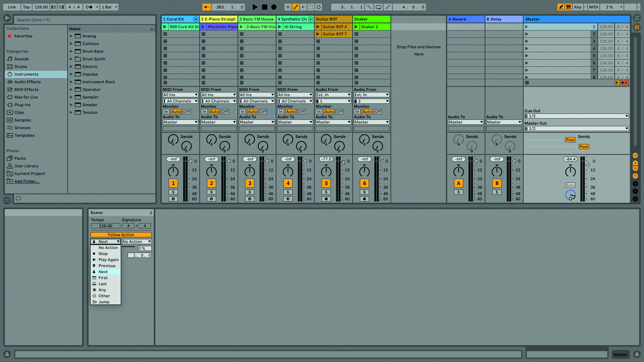The height and width of the screenshot is (362, 644).
Task: Open Coral Kit MIDI From All Ins dropdown
Action: (x=180, y=95)
